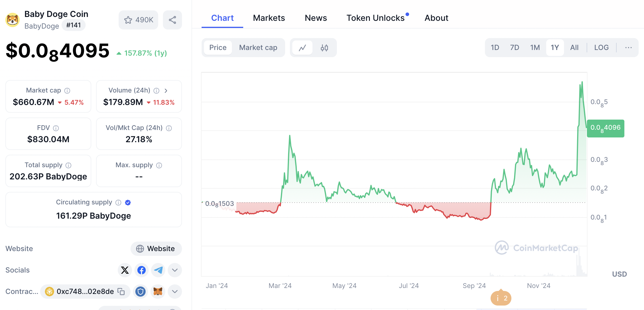Set chart range to 7D
644x310 pixels.
pos(515,48)
